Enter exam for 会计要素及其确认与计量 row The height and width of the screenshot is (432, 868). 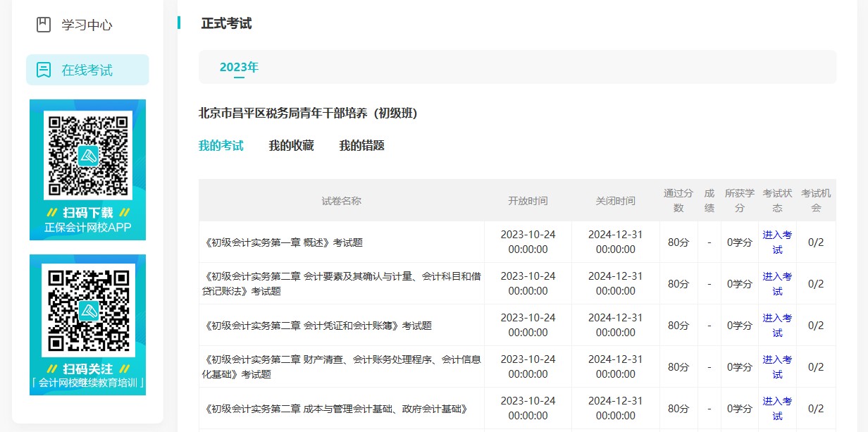click(777, 284)
